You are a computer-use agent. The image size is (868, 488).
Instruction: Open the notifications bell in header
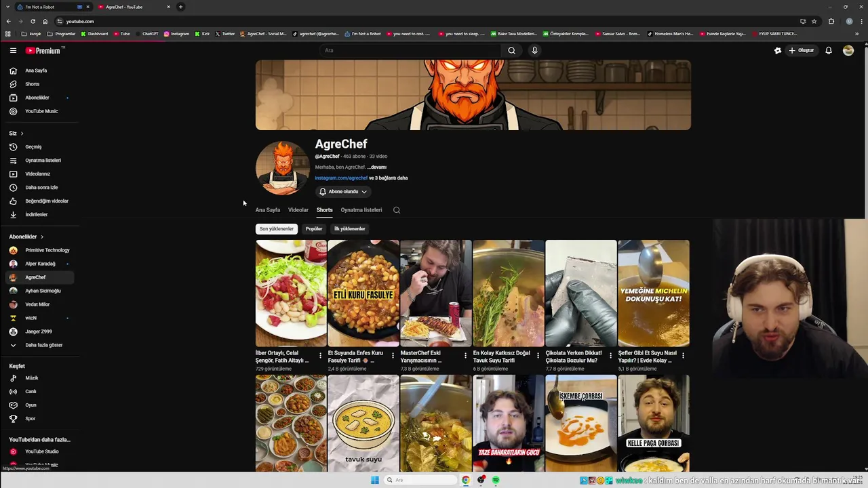tap(829, 50)
